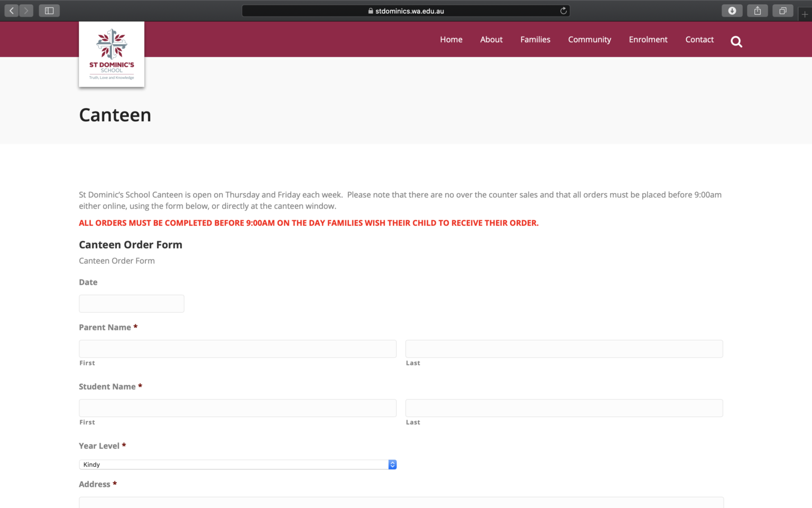Image resolution: width=812 pixels, height=508 pixels.
Task: Open the site search magnifier icon
Action: coord(736,41)
